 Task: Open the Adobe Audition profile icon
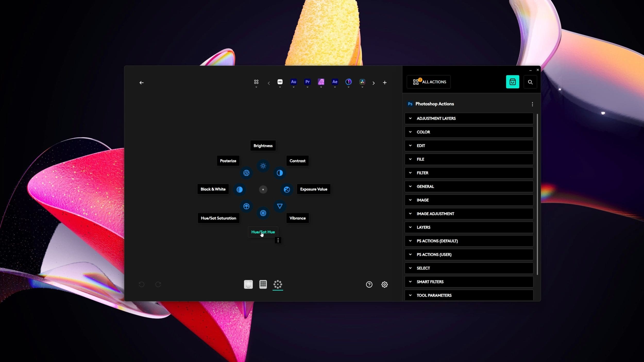tap(293, 82)
